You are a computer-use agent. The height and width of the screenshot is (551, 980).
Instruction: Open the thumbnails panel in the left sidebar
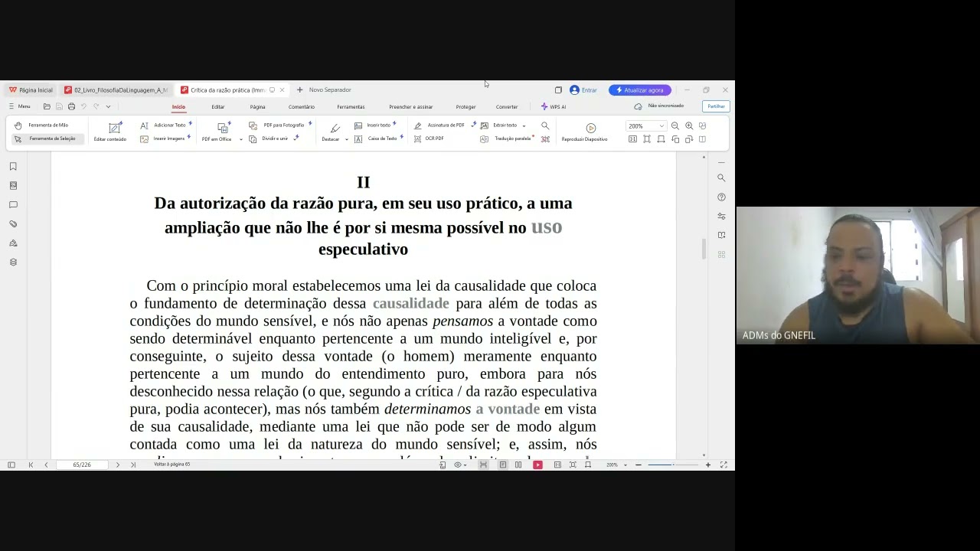[x=13, y=185]
